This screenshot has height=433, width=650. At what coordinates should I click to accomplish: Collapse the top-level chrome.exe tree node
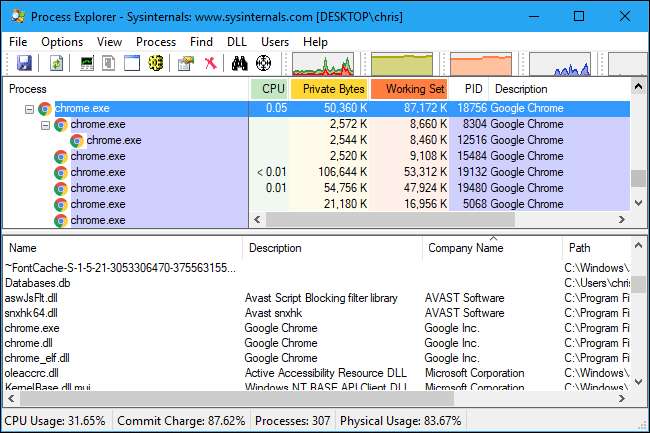[x=29, y=109]
